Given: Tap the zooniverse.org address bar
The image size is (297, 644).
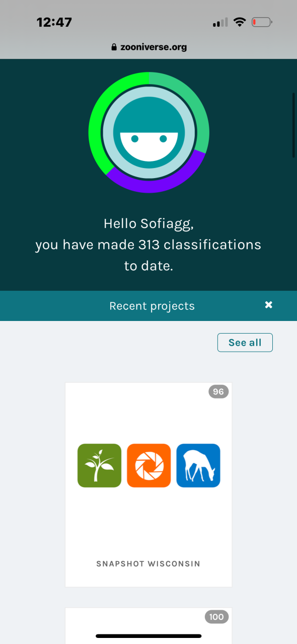Looking at the screenshot, I should coord(148,47).
